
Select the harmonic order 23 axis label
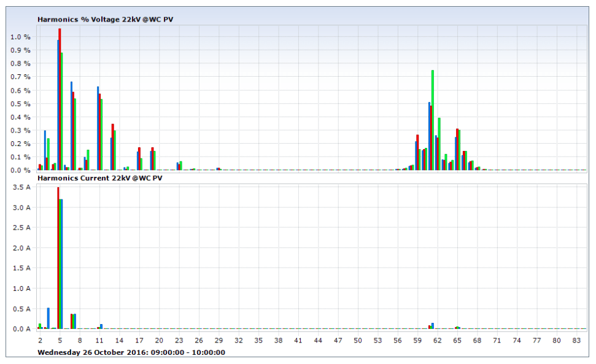(179, 340)
